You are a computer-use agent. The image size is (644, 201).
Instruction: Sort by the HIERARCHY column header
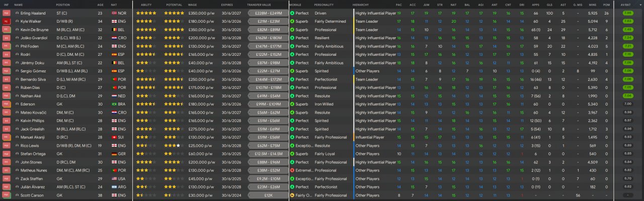tap(360, 4)
